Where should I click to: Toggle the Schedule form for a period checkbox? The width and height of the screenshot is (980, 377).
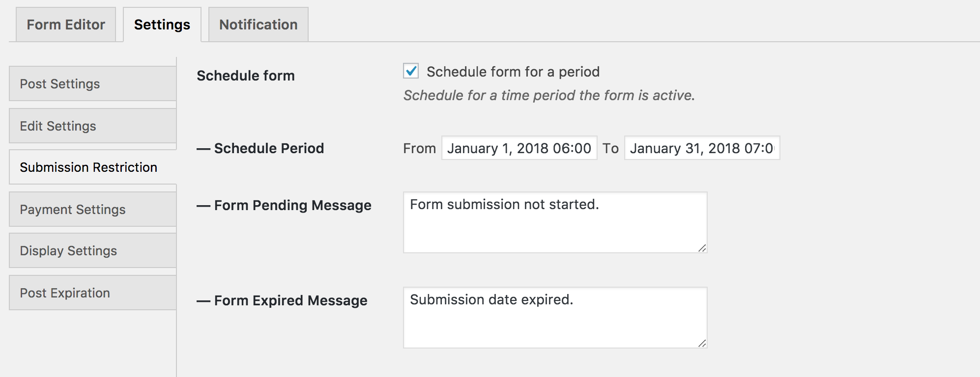[x=411, y=71]
